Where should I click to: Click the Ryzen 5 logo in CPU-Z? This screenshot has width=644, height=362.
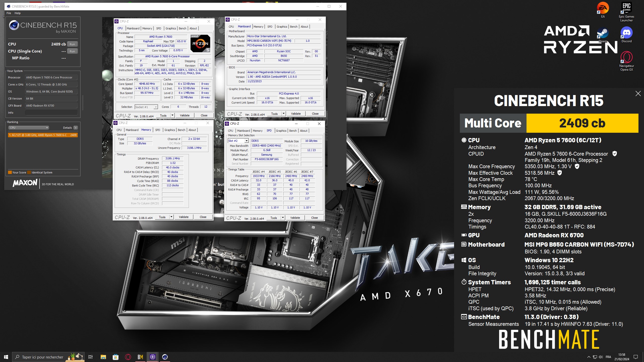tap(200, 43)
